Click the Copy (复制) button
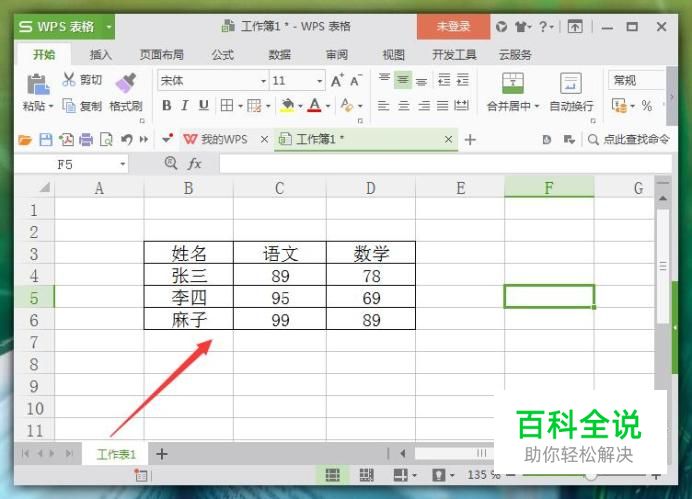The width and height of the screenshot is (692, 499). point(83,106)
